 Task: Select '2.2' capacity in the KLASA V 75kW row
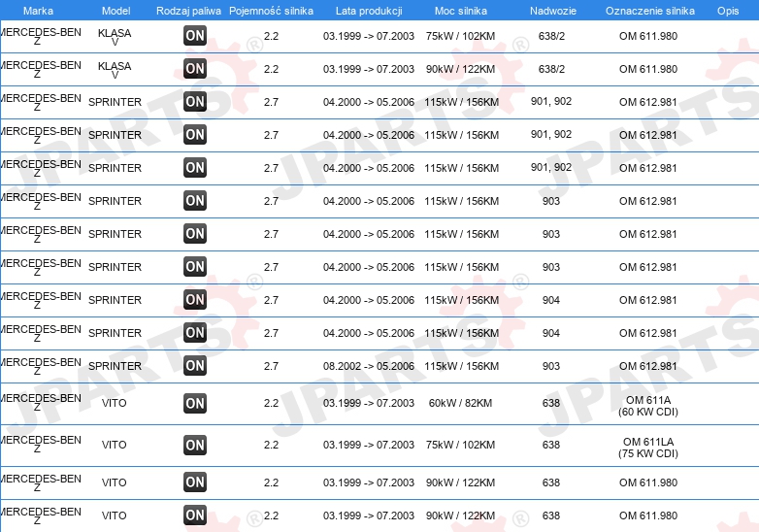pyautogui.click(x=271, y=36)
